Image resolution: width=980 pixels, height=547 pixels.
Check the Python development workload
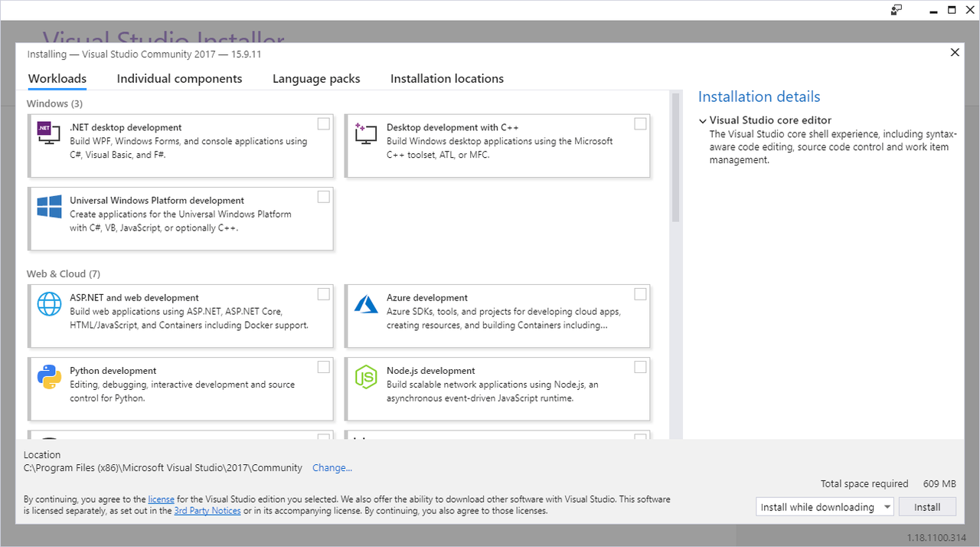point(324,367)
